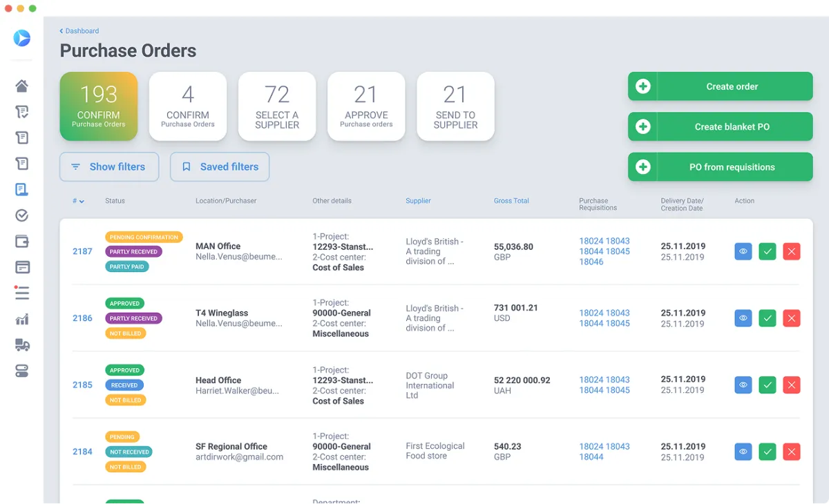Select MAN Office location text

[218, 246]
